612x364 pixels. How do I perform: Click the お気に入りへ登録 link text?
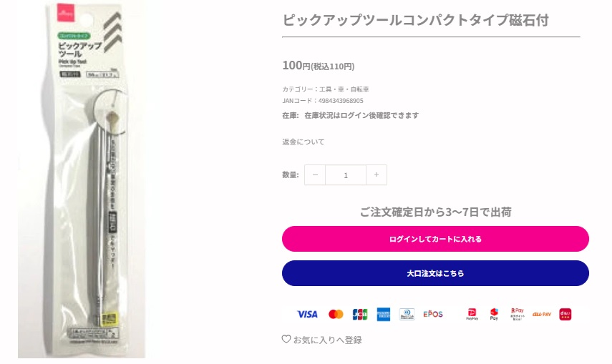click(328, 340)
